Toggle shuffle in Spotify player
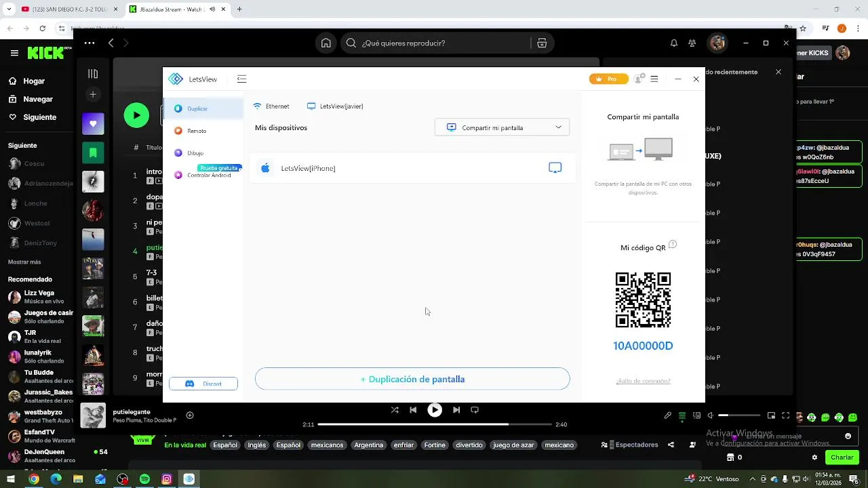This screenshot has width=868, height=488. (x=395, y=410)
